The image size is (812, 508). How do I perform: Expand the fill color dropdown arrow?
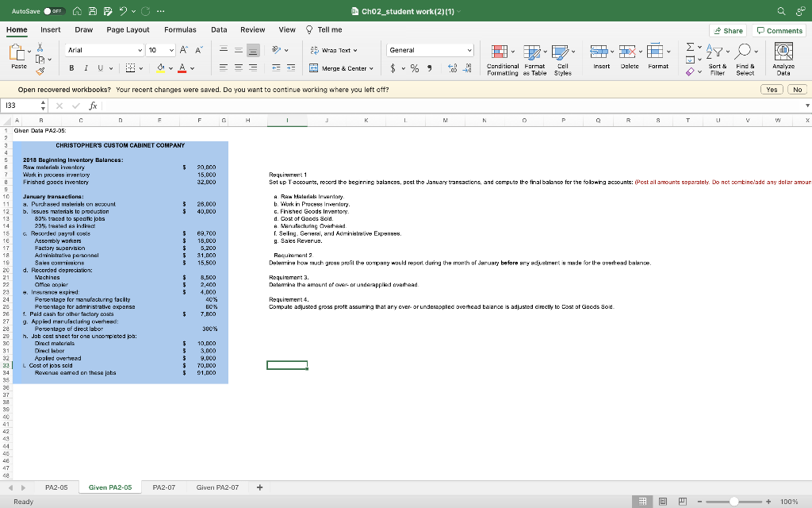(x=171, y=68)
